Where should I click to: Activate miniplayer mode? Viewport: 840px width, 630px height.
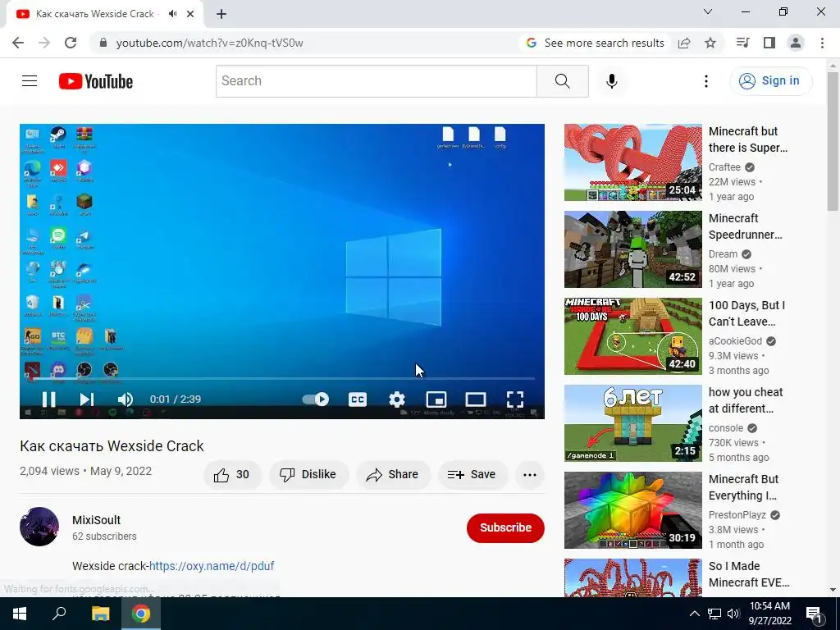click(x=436, y=399)
